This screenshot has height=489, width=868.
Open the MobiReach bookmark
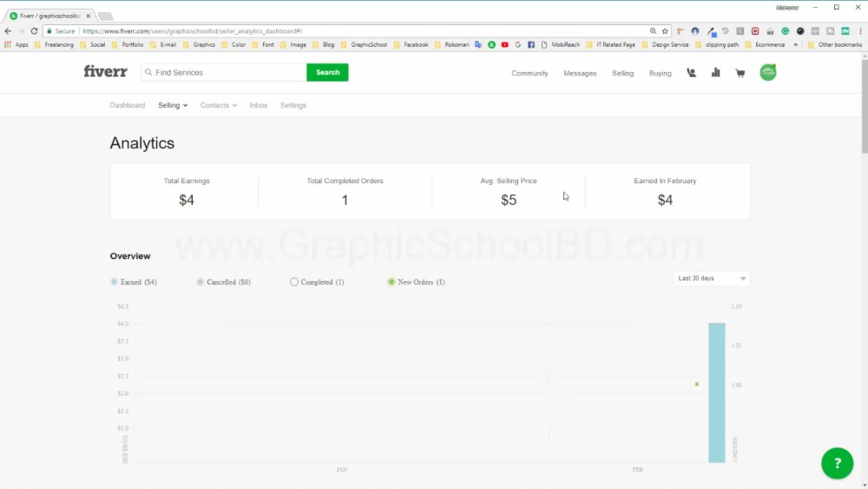(x=560, y=44)
